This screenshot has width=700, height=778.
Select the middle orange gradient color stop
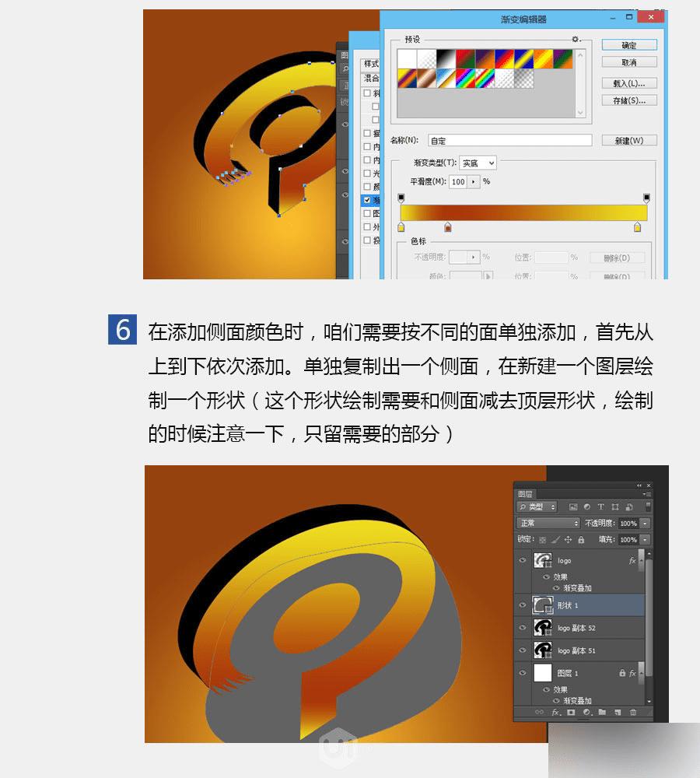click(x=447, y=226)
